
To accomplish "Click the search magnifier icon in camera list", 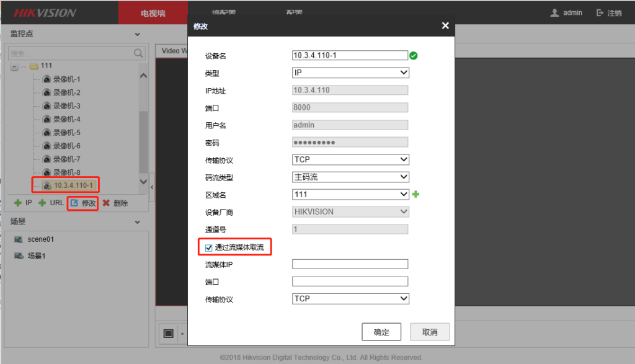I will [x=138, y=53].
